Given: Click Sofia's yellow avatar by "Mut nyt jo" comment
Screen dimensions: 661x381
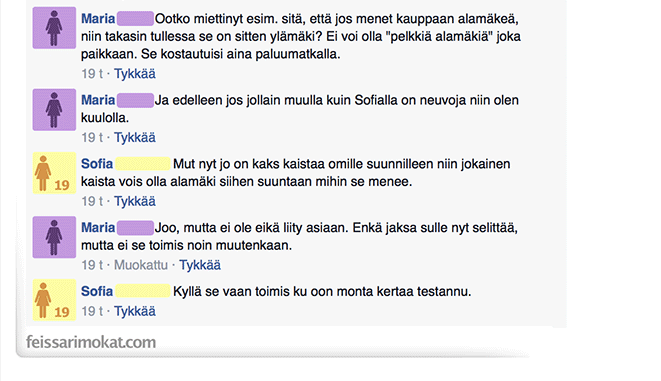Looking at the screenshot, I should 54,173.
